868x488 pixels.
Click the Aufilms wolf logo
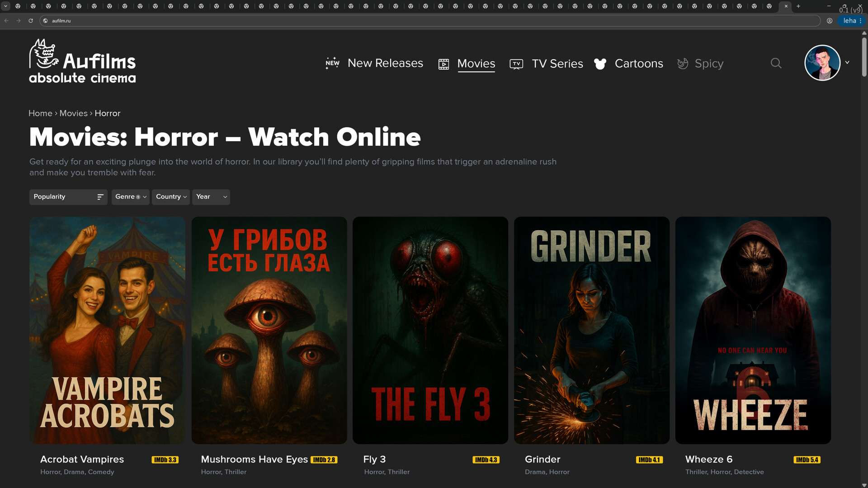(44, 54)
